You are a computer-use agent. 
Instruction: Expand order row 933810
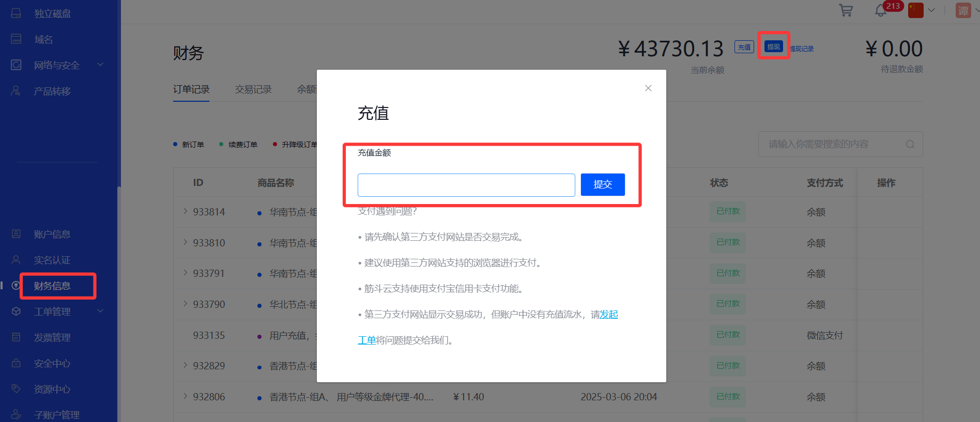coord(185,242)
